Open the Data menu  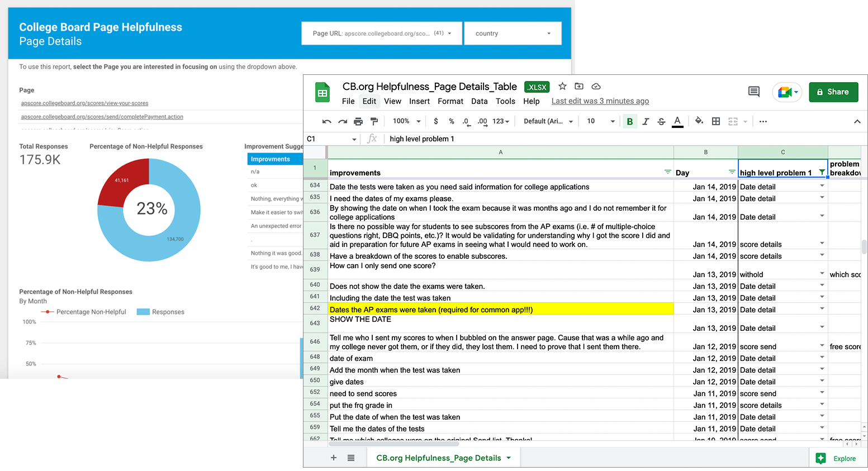point(480,101)
